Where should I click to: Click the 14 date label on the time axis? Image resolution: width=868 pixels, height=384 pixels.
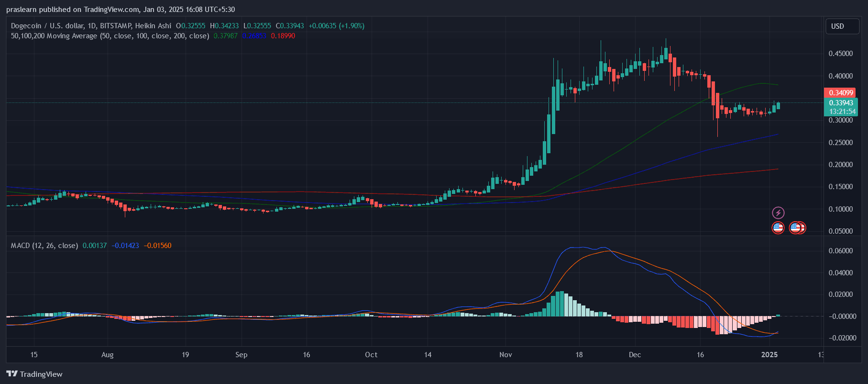pos(428,355)
